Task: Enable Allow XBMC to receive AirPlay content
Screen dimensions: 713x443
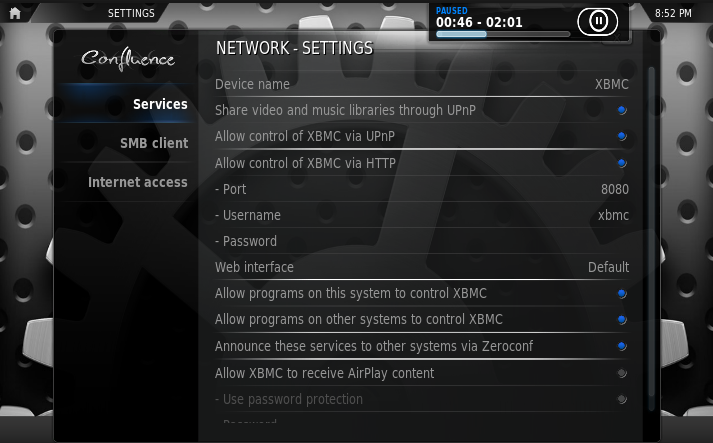Action: [x=621, y=373]
